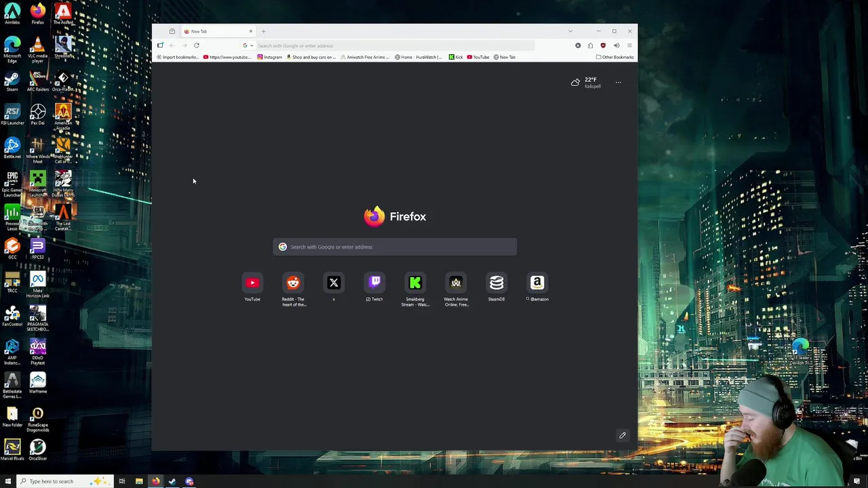Click the Import bookmarks button

point(177,57)
